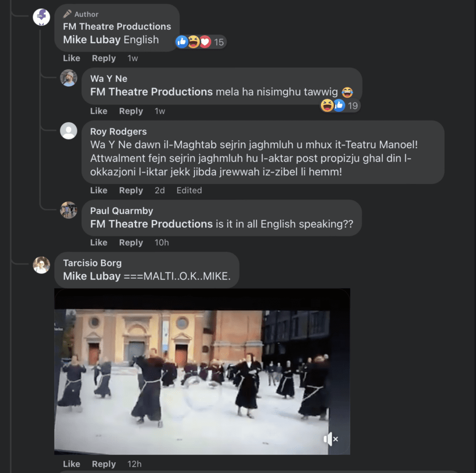Screen dimensions: 476x473
Task: Open FM Theatre Productions profile avatar
Action: (x=41, y=18)
